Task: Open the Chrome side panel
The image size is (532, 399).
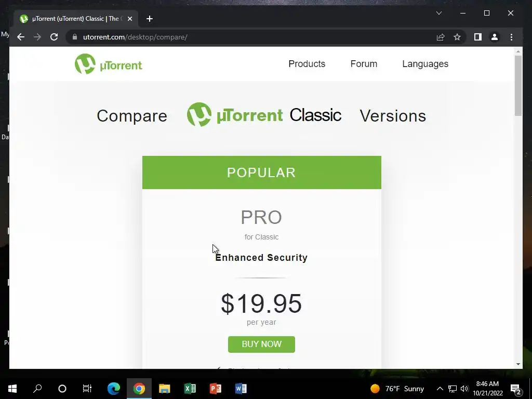Action: pyautogui.click(x=478, y=37)
